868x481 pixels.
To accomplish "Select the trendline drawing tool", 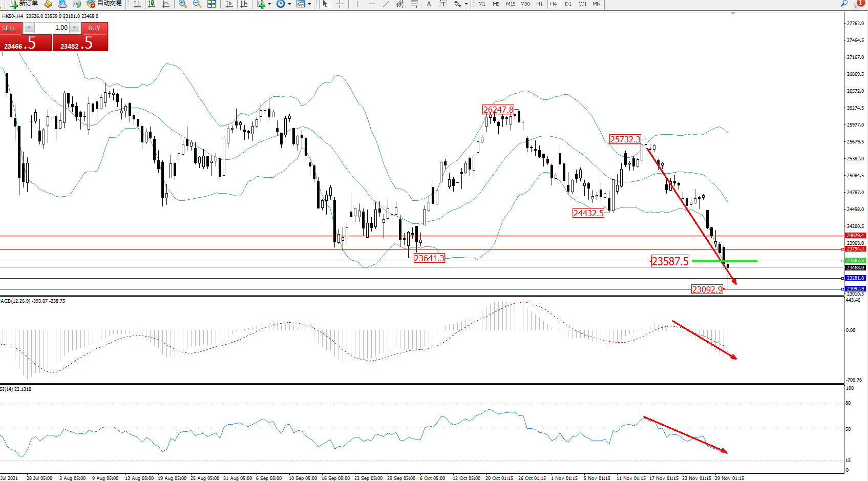I will click(x=386, y=4).
